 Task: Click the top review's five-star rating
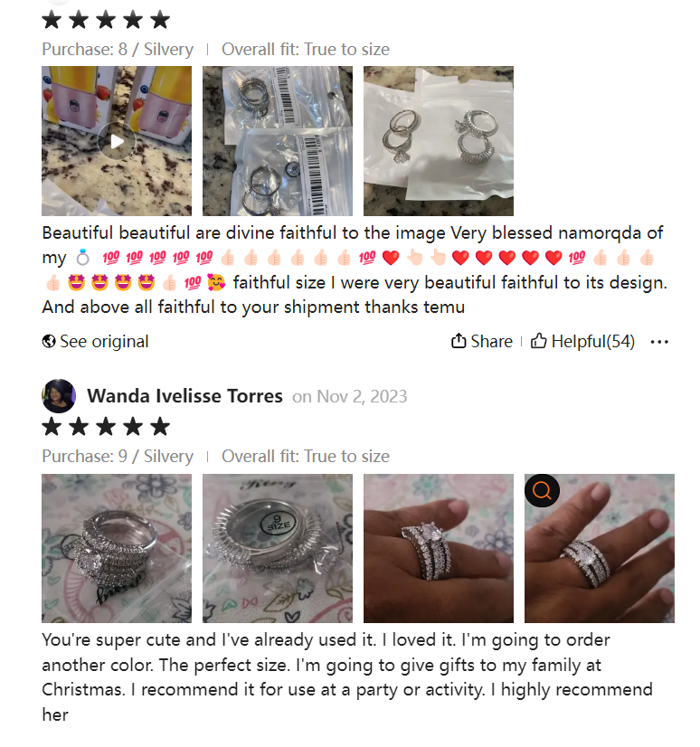[x=106, y=20]
